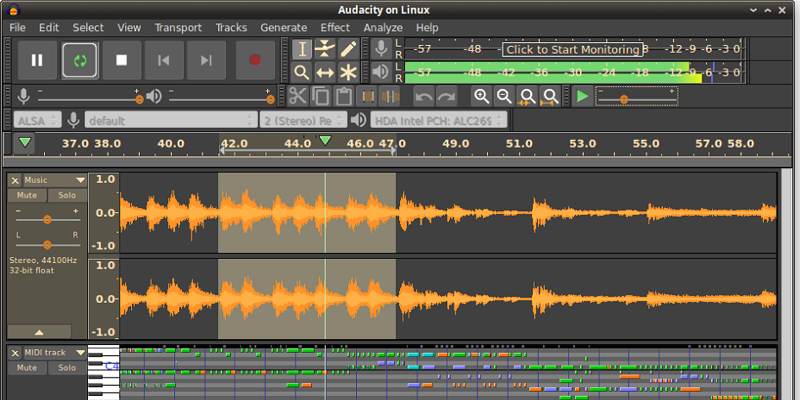Open playback meter speaker options
800x400 pixels.
(x=381, y=72)
